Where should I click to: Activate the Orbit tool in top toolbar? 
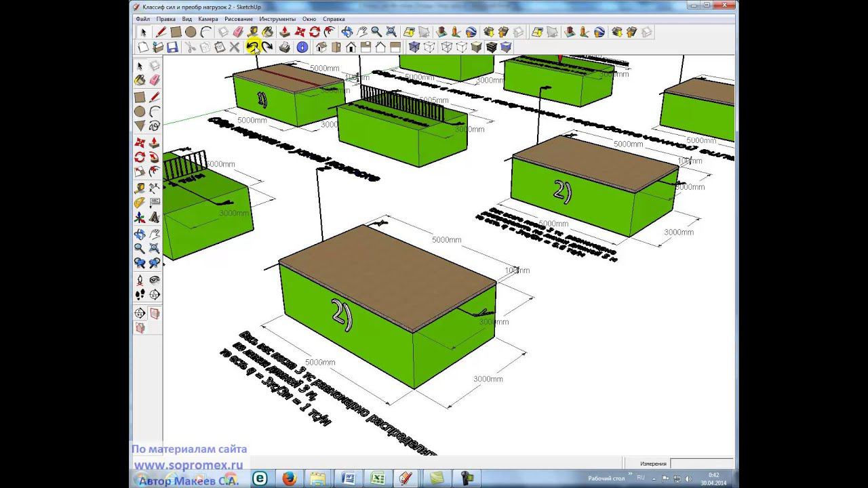click(x=347, y=32)
